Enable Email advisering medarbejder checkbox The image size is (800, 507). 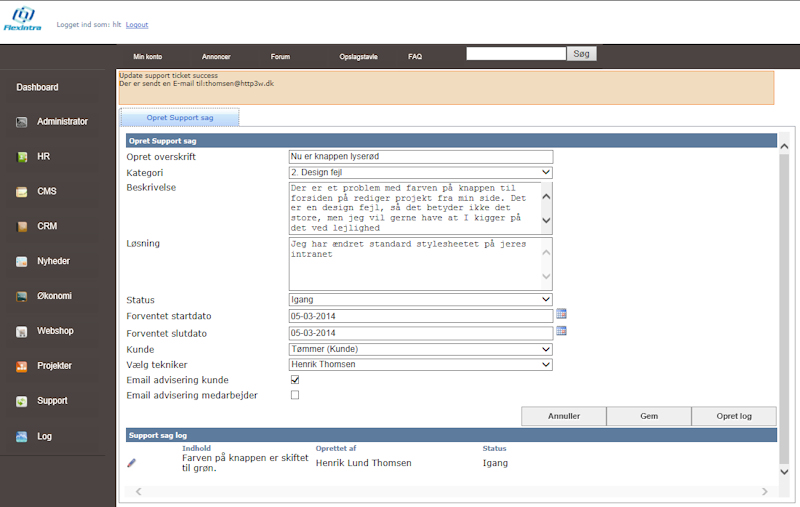click(295, 395)
